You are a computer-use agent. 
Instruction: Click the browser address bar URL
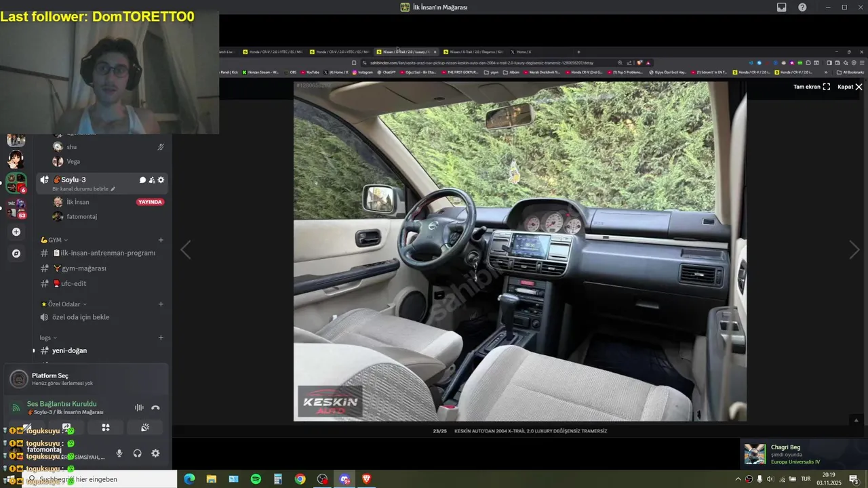(481, 62)
